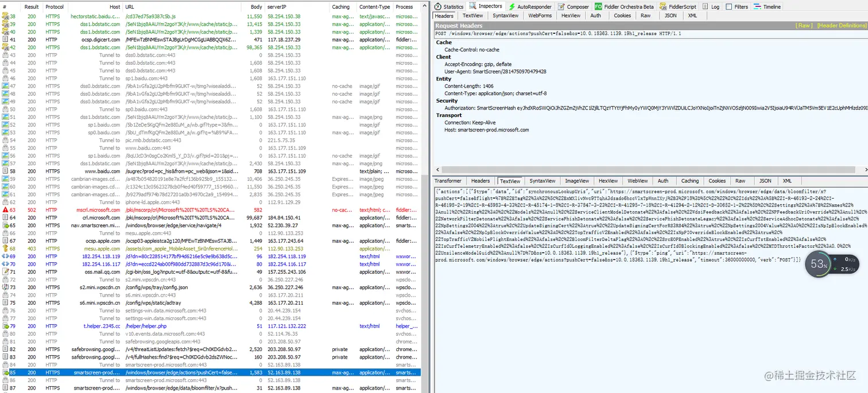Viewport: 868px width, 393px height.
Task: Switch request inspector to HexView tab
Action: [571, 15]
